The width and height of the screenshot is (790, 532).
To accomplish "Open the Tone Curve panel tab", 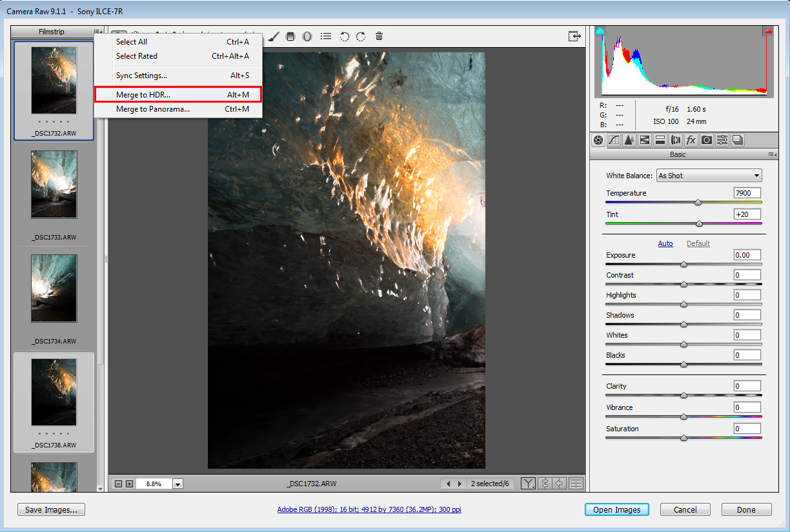I will pos(614,139).
